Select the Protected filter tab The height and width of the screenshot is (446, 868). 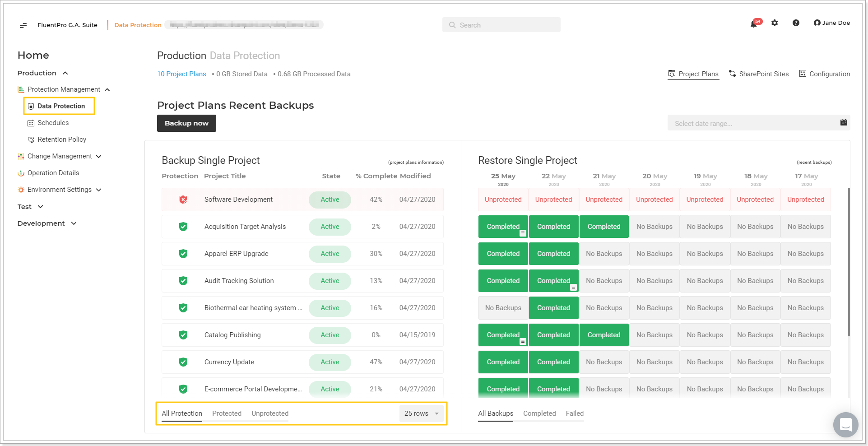(227, 413)
